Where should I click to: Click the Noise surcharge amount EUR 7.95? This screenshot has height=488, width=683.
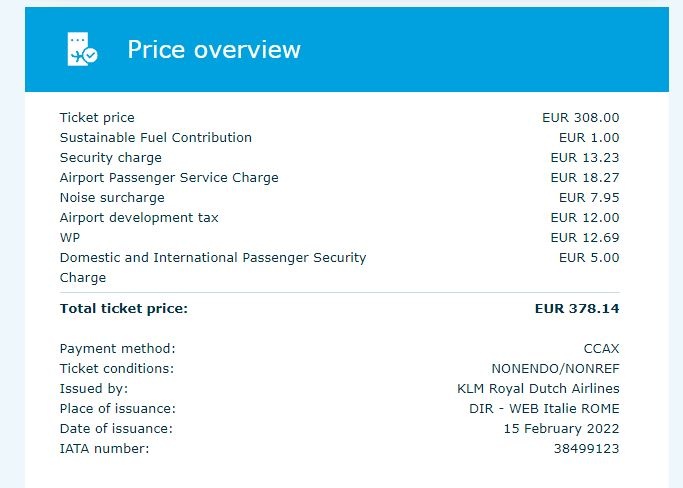pyautogui.click(x=589, y=198)
